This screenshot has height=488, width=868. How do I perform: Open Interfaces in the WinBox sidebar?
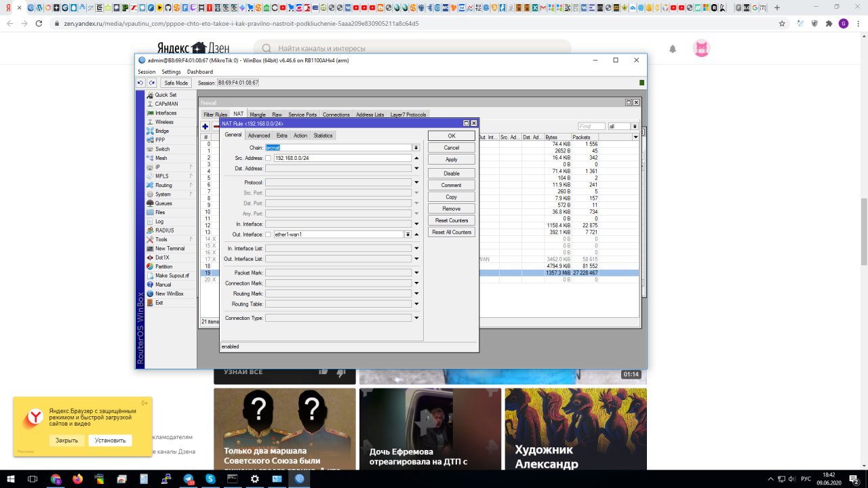[166, 113]
